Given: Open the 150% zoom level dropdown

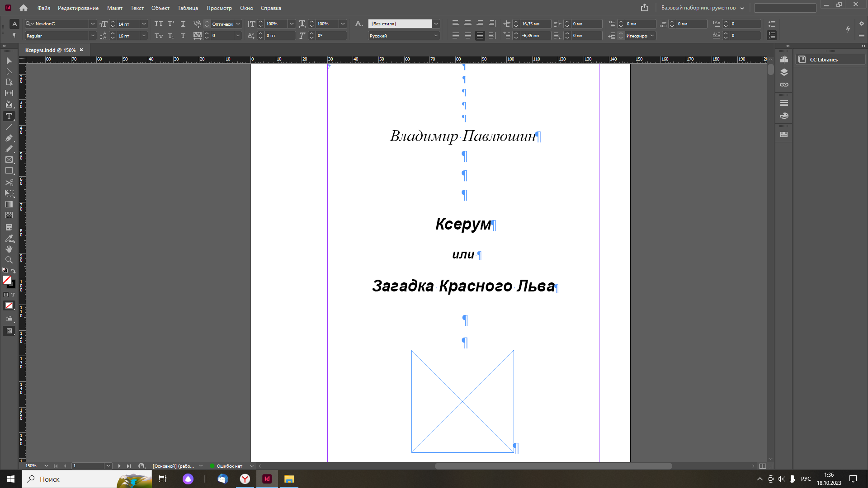Looking at the screenshot, I should (x=46, y=466).
